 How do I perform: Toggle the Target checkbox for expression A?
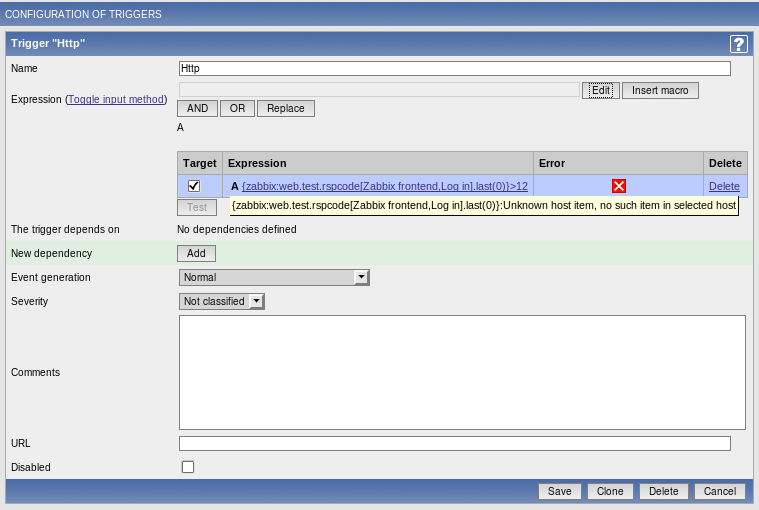194,186
